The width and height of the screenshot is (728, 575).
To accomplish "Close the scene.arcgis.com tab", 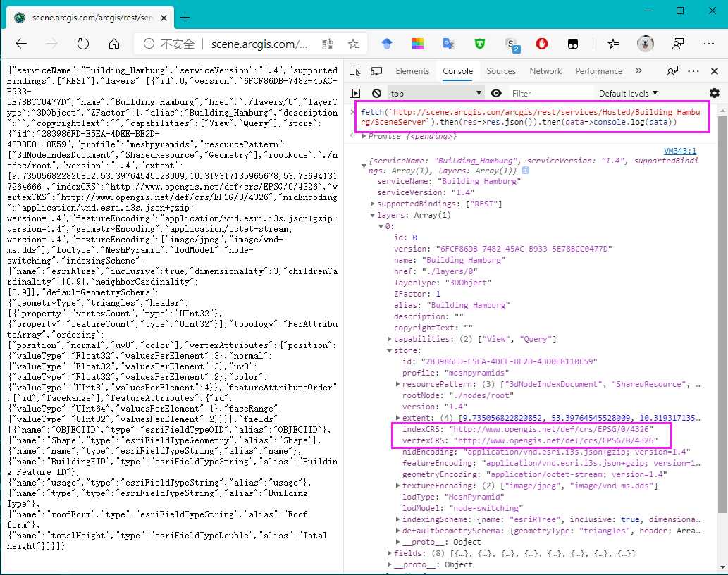I will 164,18.
